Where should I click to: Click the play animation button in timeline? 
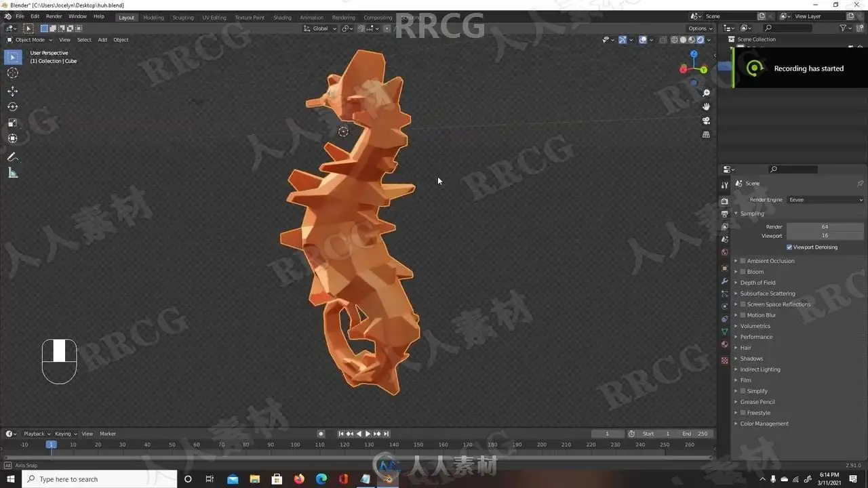coord(368,434)
